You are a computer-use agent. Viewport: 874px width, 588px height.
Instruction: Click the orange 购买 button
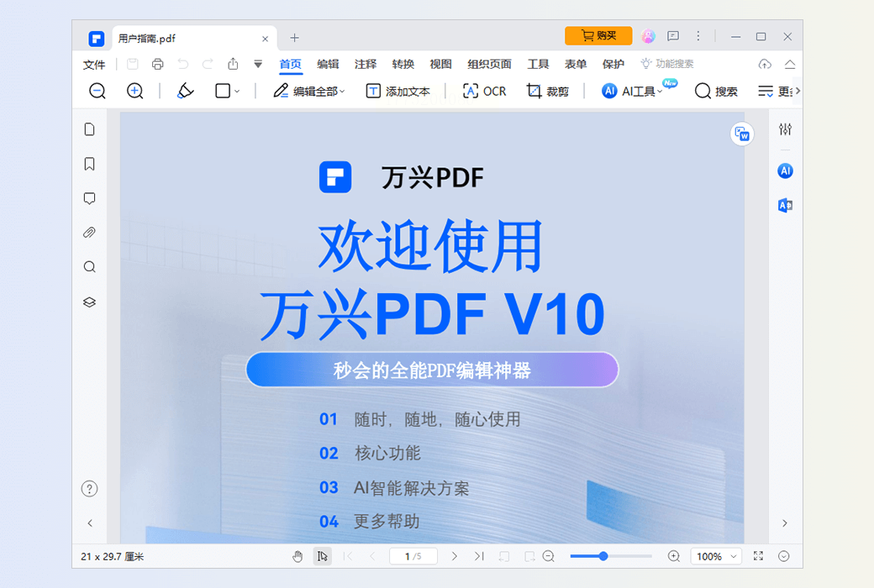pos(598,35)
